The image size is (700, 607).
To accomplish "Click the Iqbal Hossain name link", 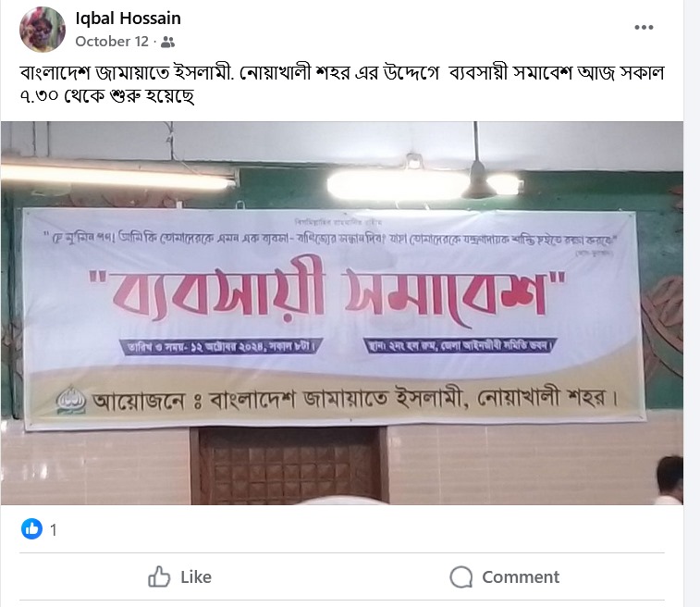I will pyautogui.click(x=129, y=19).
